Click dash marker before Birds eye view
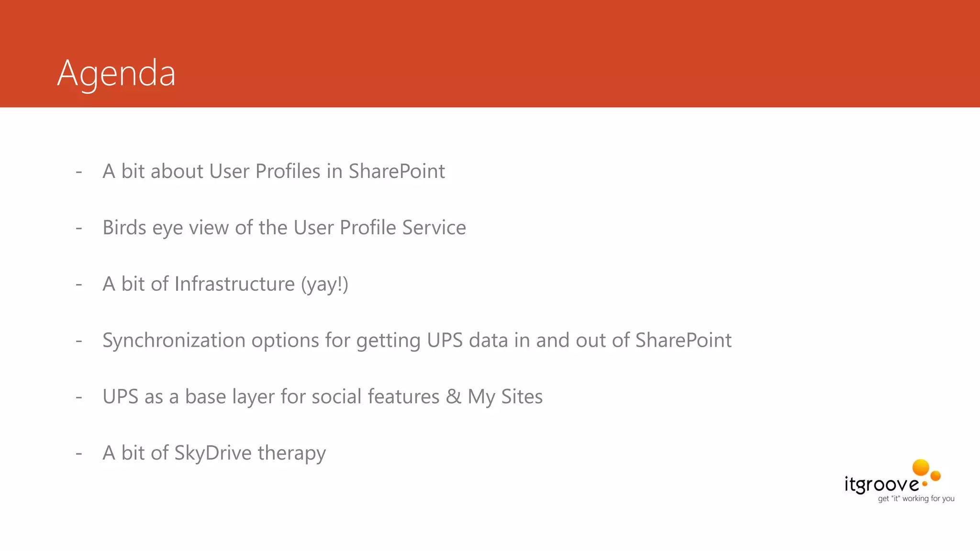The image size is (980, 551). click(79, 228)
